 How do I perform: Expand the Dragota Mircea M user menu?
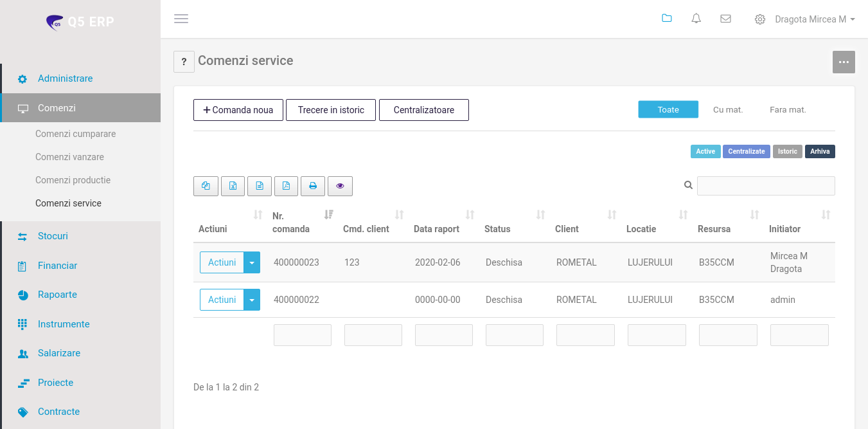click(814, 19)
